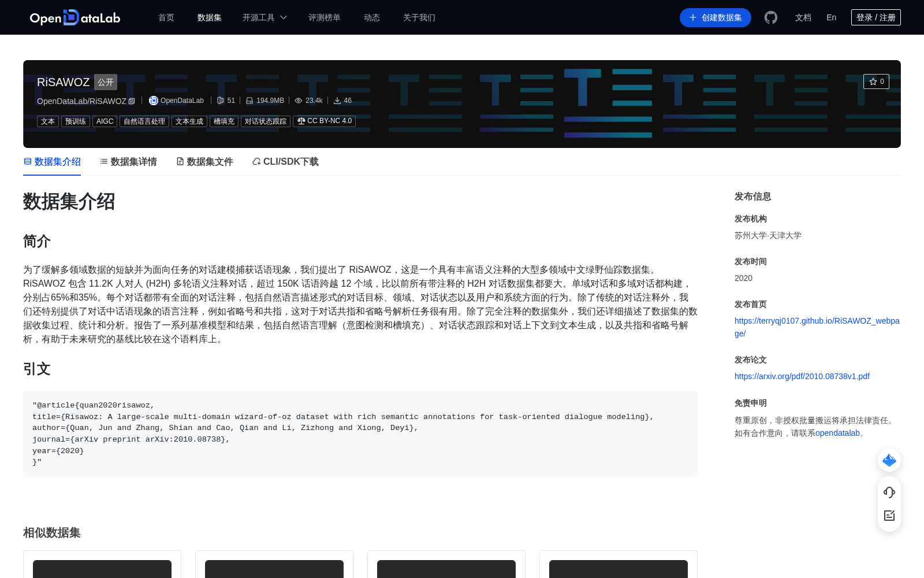Copy the OpenDataLab/RiSAWOZ path
The height and width of the screenshot is (578, 924).
132,101
